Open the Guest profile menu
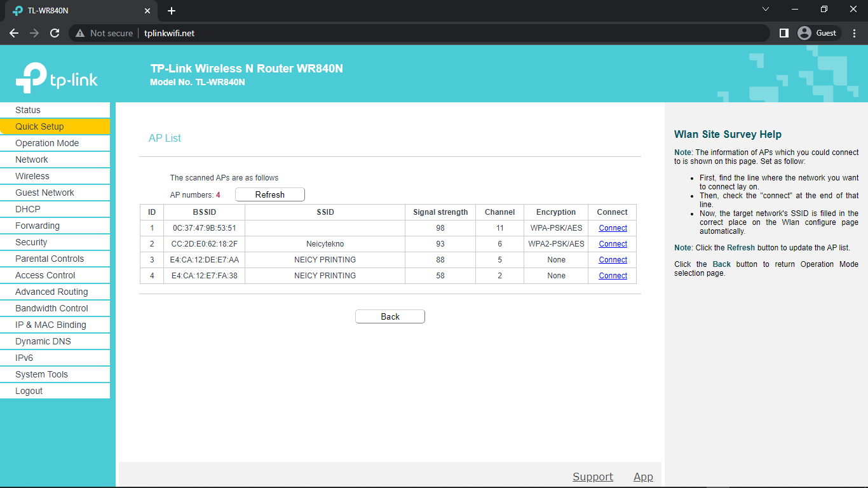Viewport: 868px width, 488px height. pos(818,33)
